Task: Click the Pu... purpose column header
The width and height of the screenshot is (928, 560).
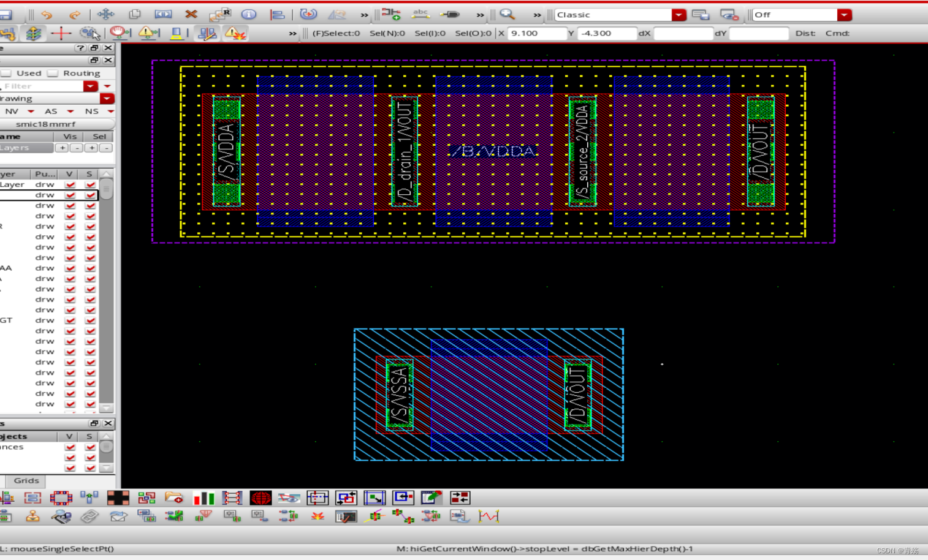Action: 45,174
